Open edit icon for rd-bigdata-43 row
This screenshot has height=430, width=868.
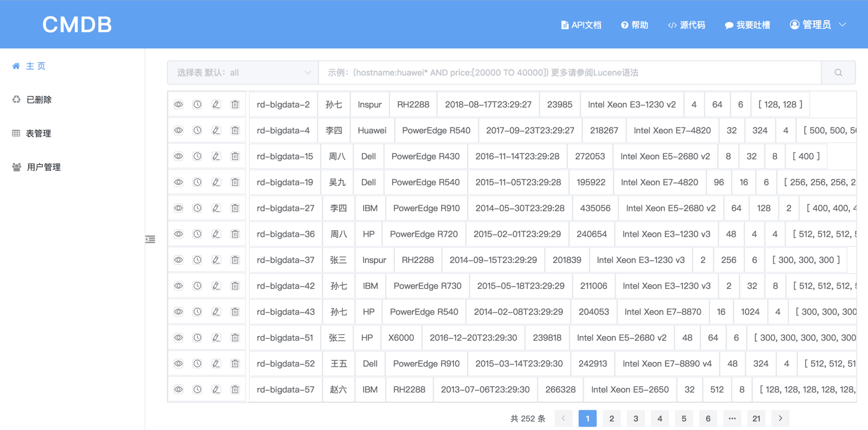[x=216, y=312]
